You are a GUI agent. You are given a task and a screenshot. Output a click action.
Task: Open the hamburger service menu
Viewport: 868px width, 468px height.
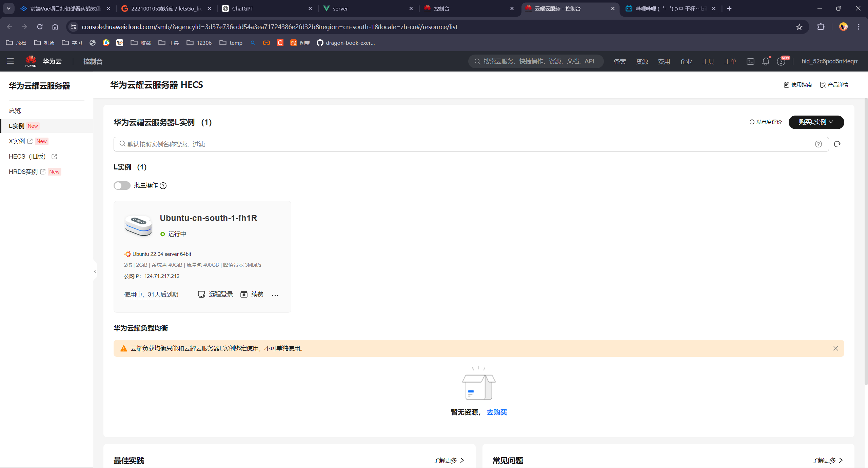(10, 61)
